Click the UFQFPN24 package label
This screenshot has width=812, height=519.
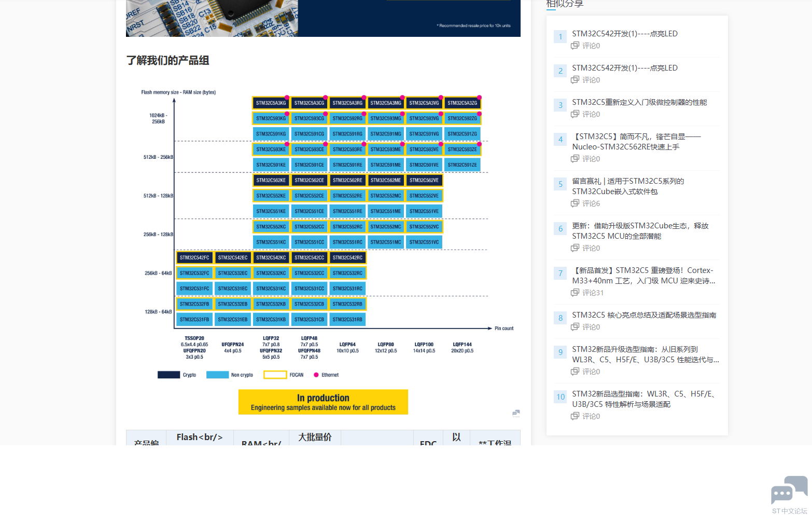pos(233,345)
